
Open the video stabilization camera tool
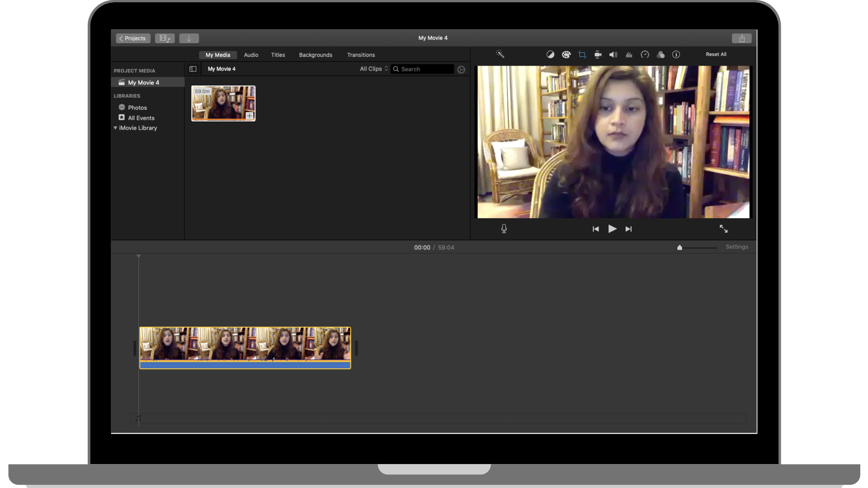coord(598,55)
